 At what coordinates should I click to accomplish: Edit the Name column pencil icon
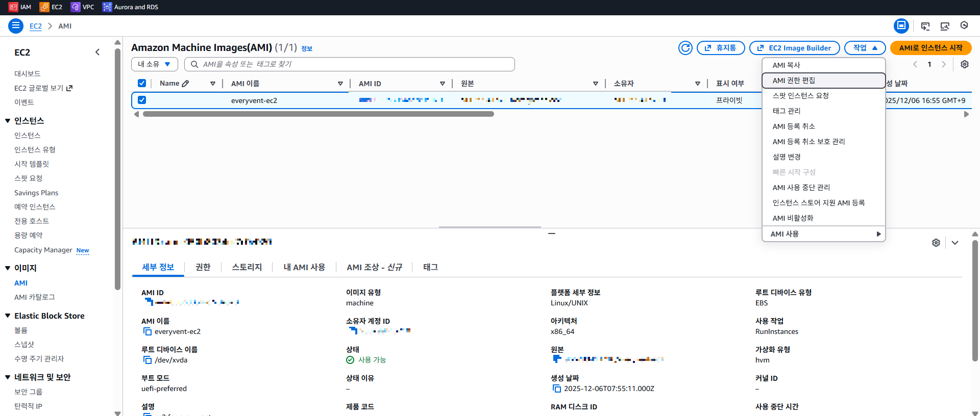point(185,84)
